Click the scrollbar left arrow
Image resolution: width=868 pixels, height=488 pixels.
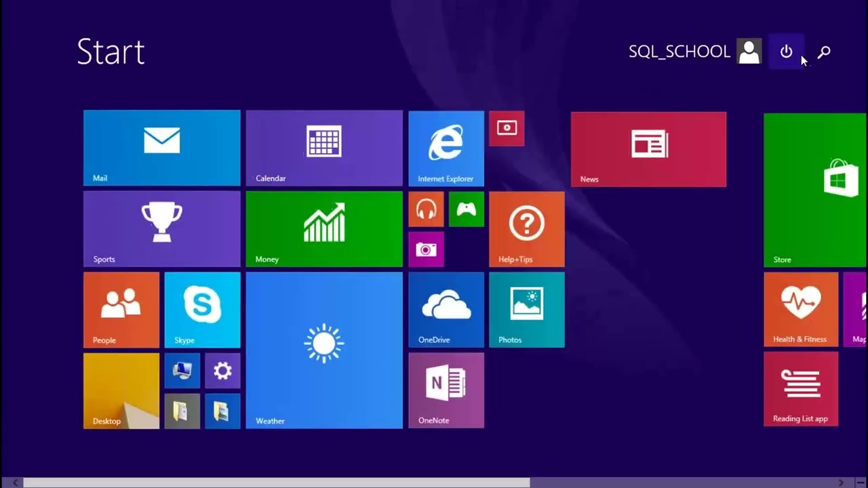(15, 483)
